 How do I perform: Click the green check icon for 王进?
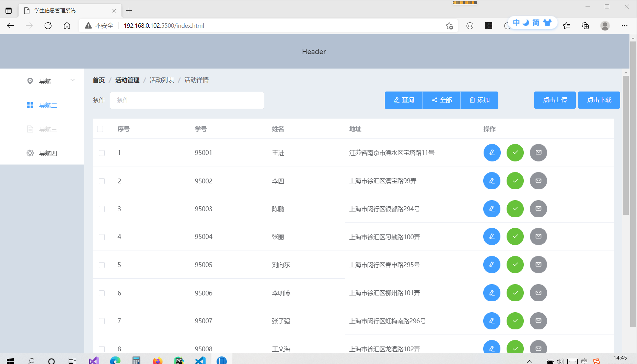(515, 153)
